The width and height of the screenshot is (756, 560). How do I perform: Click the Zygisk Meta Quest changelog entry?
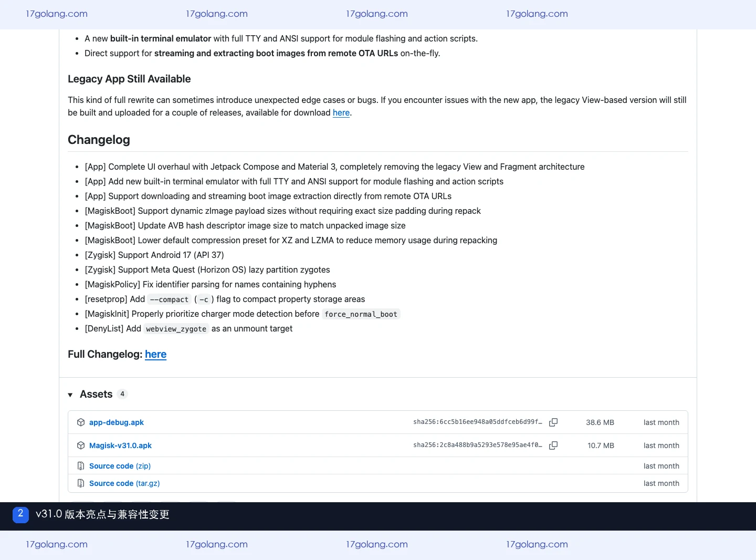(x=207, y=269)
